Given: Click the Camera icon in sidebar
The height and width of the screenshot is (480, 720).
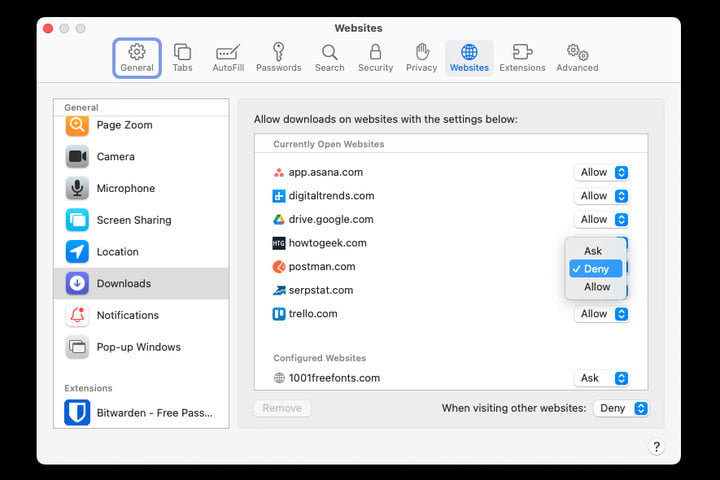Looking at the screenshot, I should 77,157.
